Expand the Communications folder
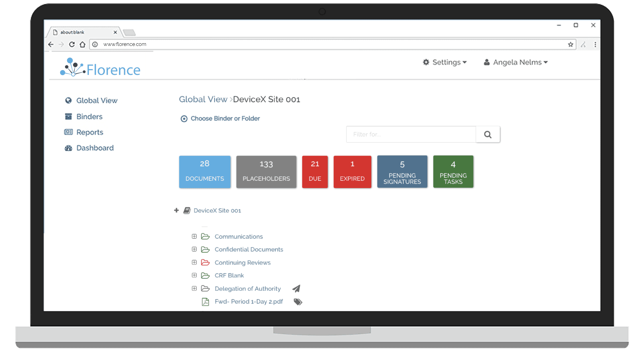Viewport: 644px width, 362px height. pyautogui.click(x=194, y=236)
